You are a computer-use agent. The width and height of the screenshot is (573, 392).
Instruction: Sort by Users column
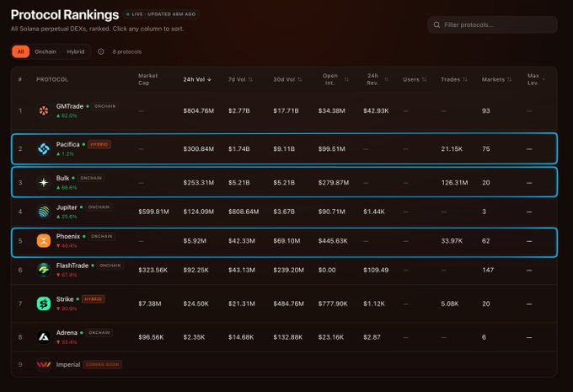415,79
